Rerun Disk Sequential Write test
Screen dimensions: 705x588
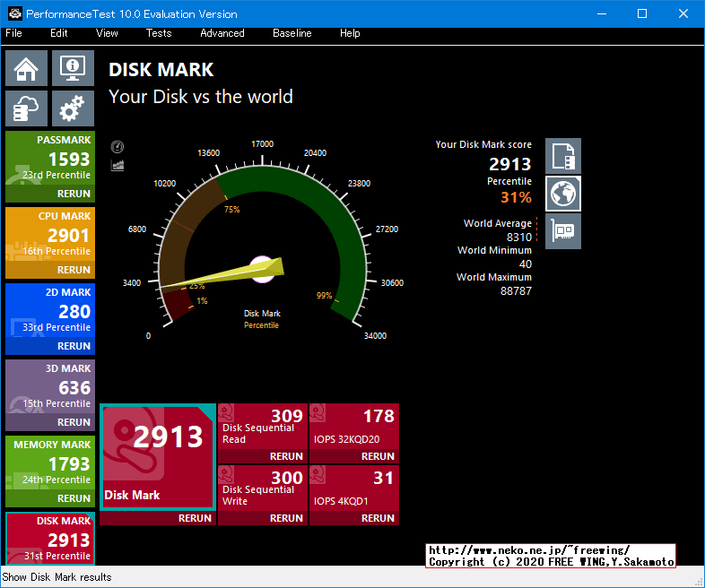point(286,518)
